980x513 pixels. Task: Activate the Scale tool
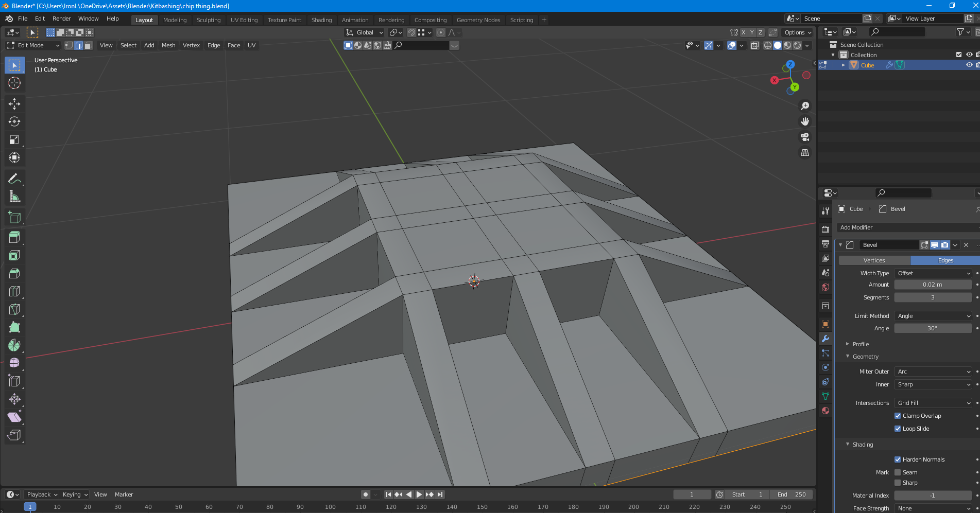[14, 139]
